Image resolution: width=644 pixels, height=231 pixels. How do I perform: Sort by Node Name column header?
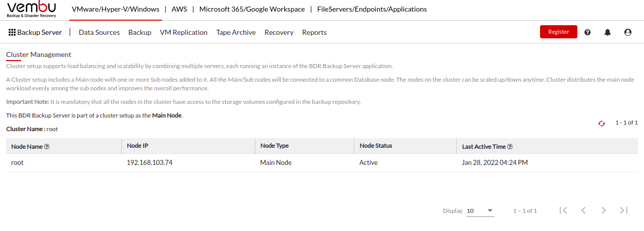point(27,147)
